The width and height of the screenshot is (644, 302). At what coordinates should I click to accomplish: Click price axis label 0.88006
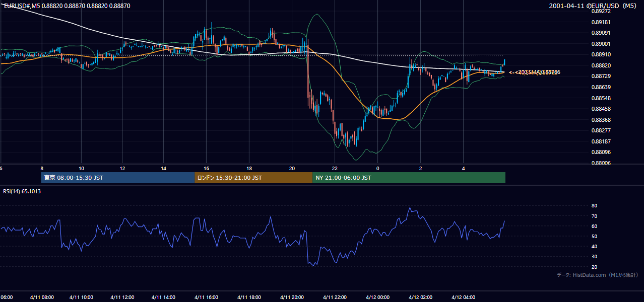pyautogui.click(x=601, y=163)
